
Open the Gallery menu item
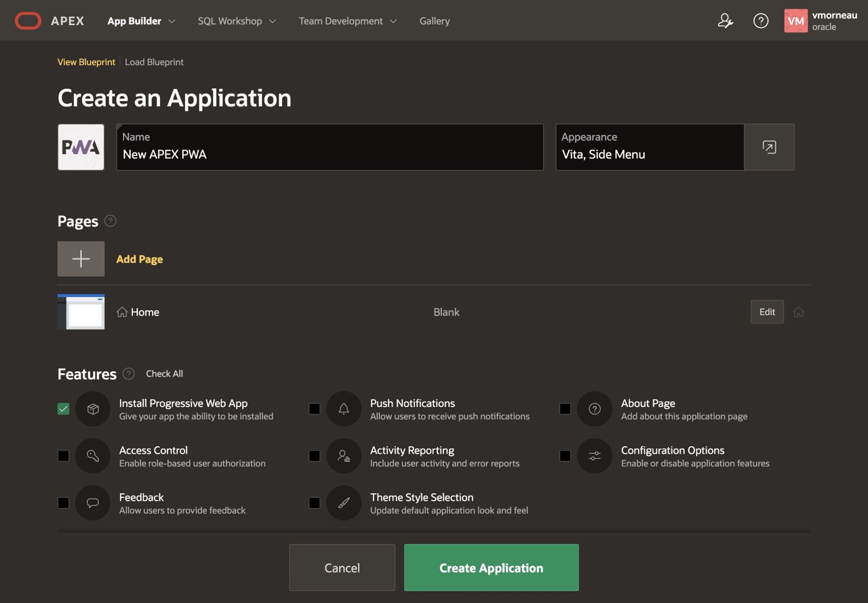point(434,20)
